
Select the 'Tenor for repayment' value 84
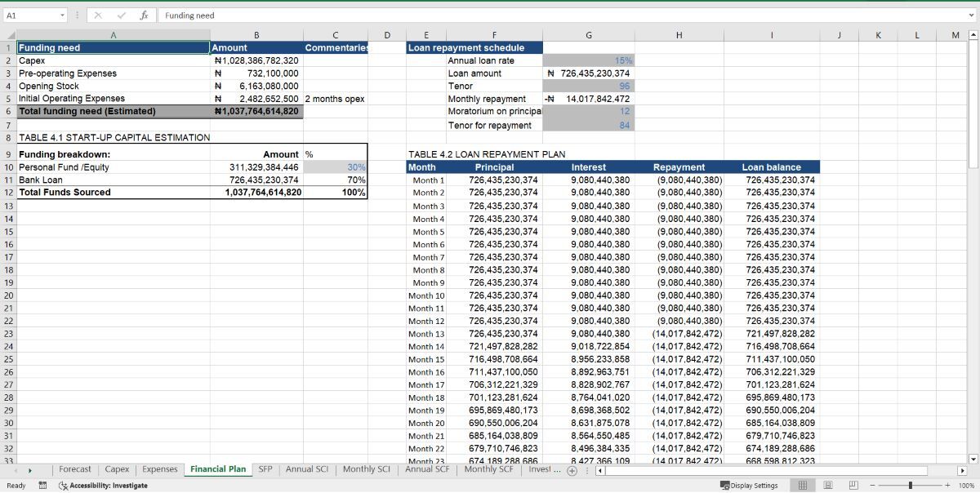coord(589,125)
